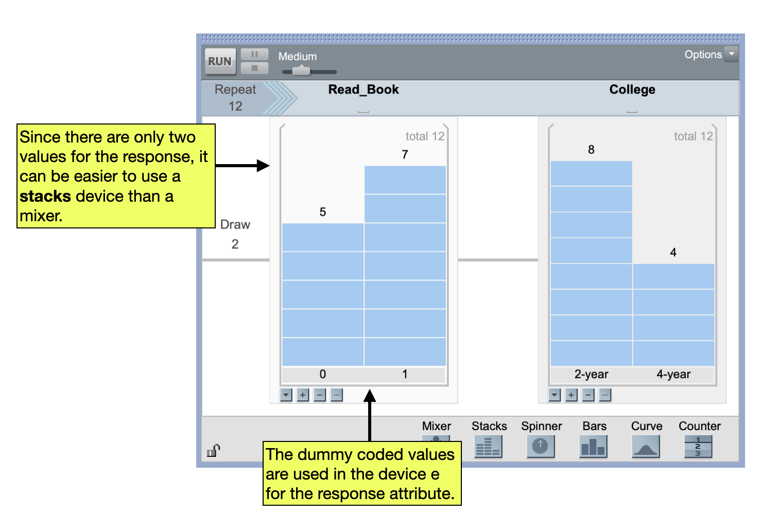The image size is (760, 532).
Task: Select the Curve device icon
Action: pyautogui.click(x=646, y=447)
